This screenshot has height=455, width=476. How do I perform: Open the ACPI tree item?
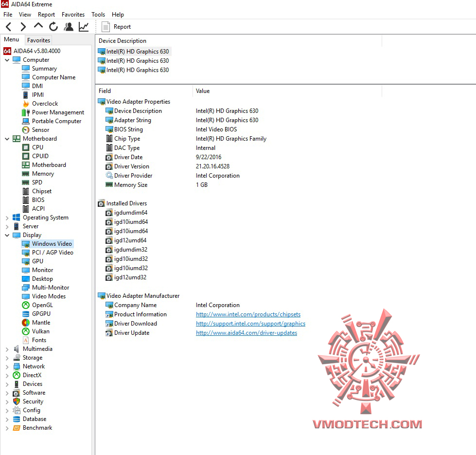click(34, 209)
